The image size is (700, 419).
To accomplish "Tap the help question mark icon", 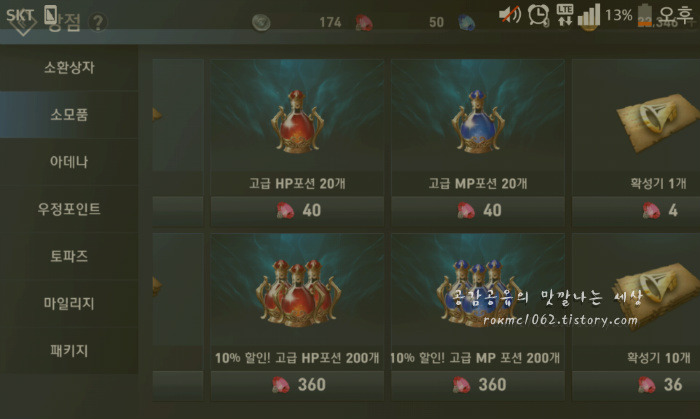I will click(x=98, y=22).
